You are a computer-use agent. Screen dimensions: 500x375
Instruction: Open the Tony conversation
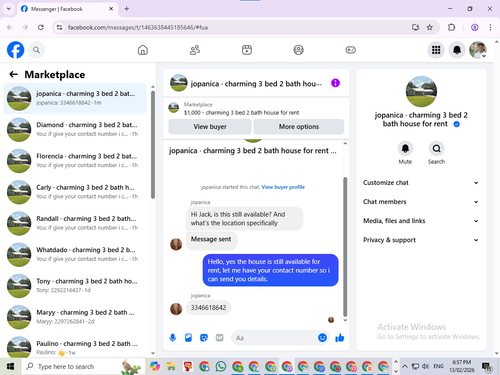click(x=75, y=286)
